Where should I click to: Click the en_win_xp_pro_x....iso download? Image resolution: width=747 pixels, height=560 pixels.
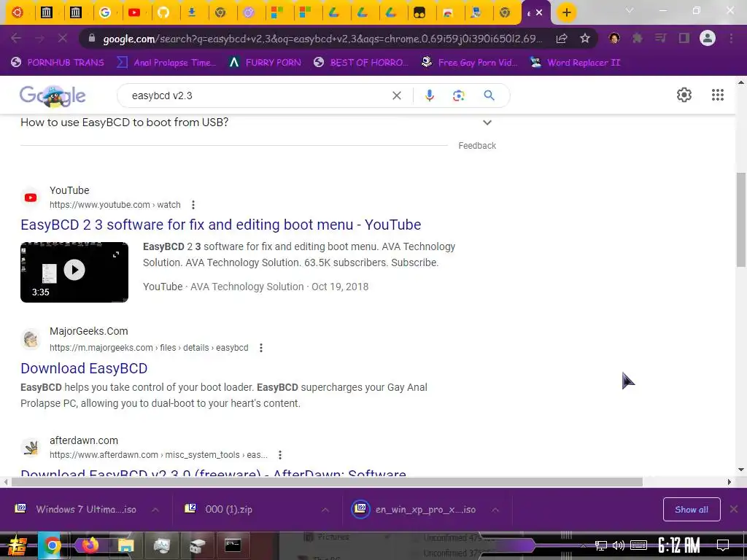[414, 510]
